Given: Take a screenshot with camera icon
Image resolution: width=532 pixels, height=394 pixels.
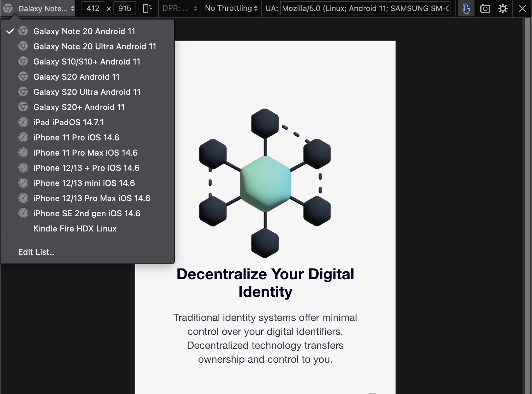Looking at the screenshot, I should coord(485,9).
